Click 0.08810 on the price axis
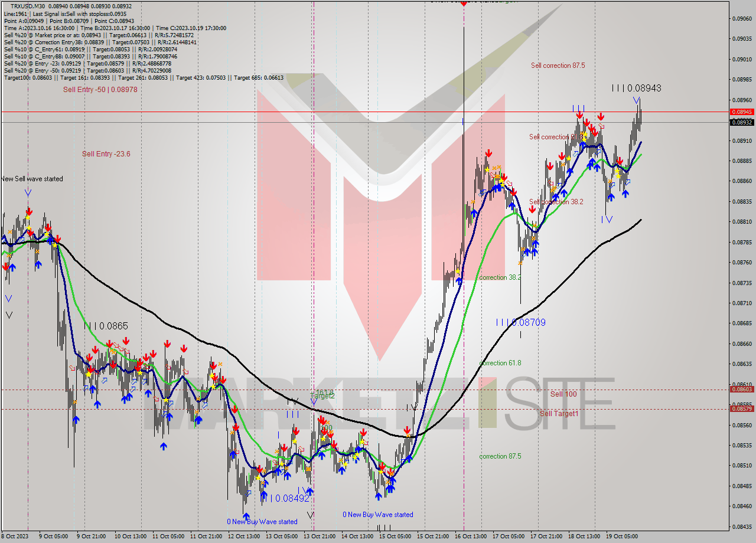This screenshot has width=756, height=543. click(x=742, y=222)
